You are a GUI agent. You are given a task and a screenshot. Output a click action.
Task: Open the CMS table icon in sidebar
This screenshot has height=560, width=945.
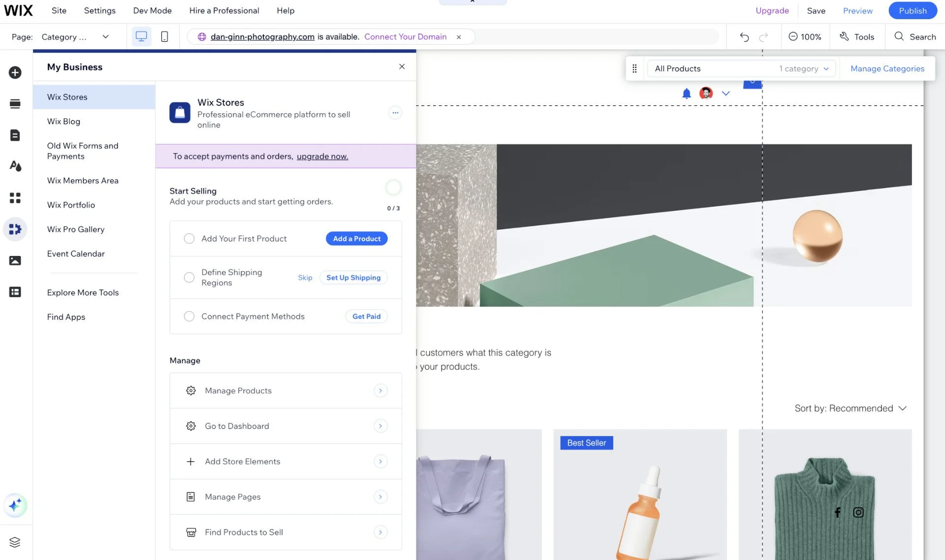pyautogui.click(x=15, y=292)
